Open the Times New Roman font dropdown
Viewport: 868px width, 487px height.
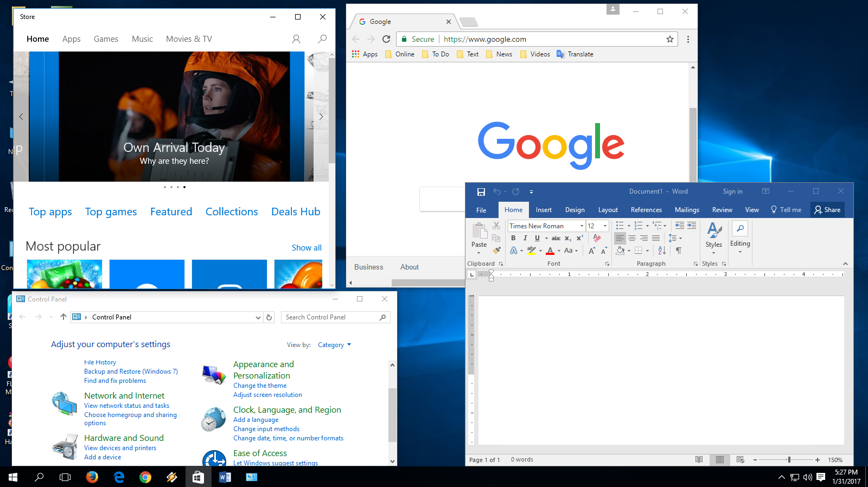[x=582, y=226]
